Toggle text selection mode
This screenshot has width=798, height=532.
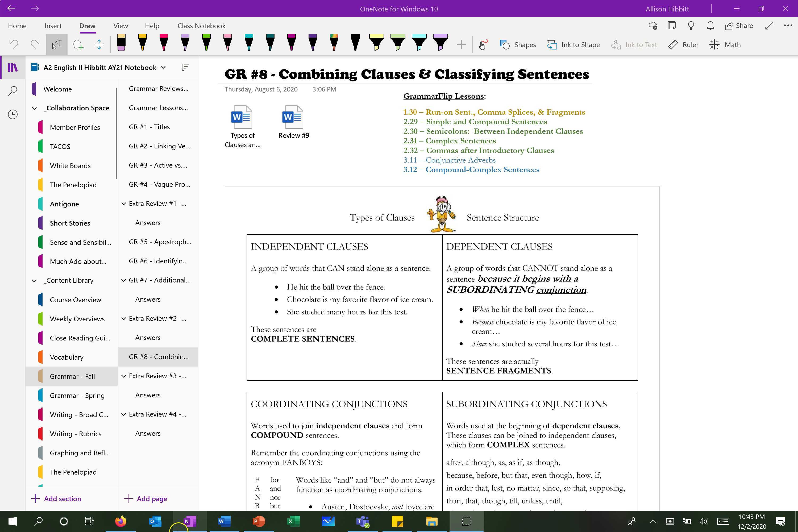(x=57, y=44)
